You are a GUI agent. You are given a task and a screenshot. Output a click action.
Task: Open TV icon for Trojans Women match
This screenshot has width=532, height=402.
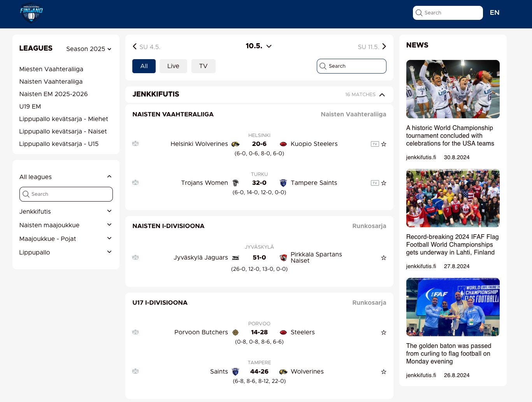click(375, 183)
